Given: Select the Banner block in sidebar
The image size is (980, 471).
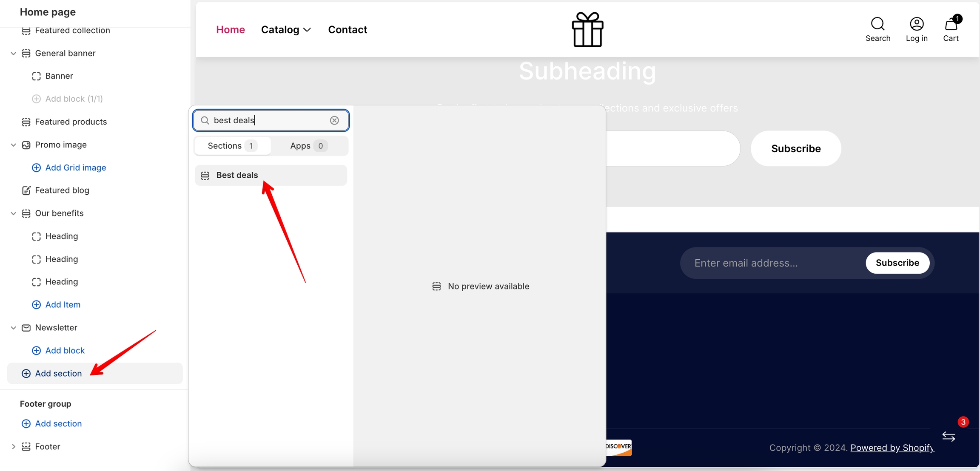Looking at the screenshot, I should [59, 76].
